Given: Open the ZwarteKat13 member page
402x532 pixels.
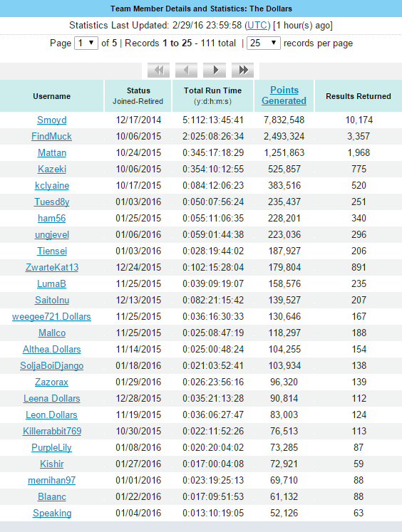Looking at the screenshot, I should tap(51, 267).
